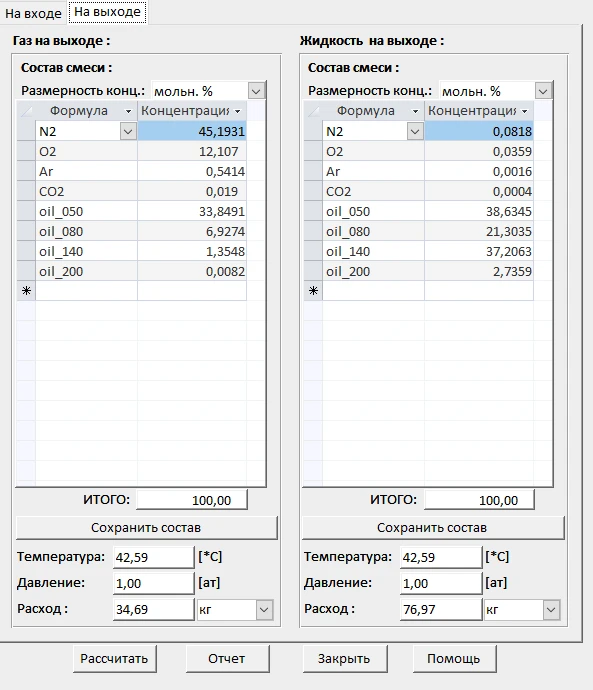Screen dimensions: 593x690
Task: Expand N2 formula dropdown in liquid table
Action: coord(415,131)
